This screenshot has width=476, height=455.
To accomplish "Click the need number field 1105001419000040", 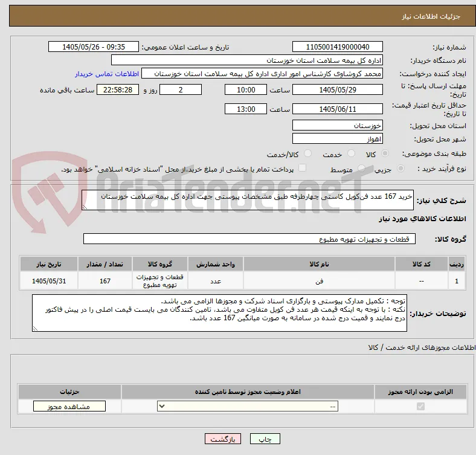I will pos(337,47).
